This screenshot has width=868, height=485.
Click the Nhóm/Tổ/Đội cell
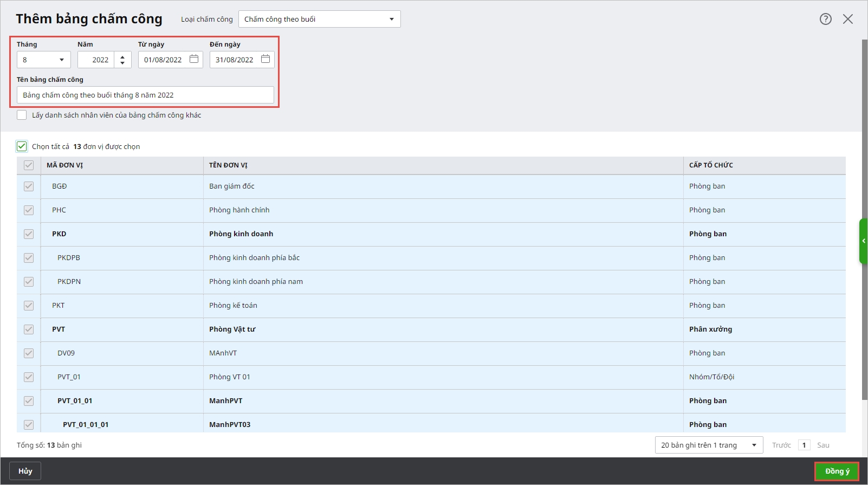(765, 377)
